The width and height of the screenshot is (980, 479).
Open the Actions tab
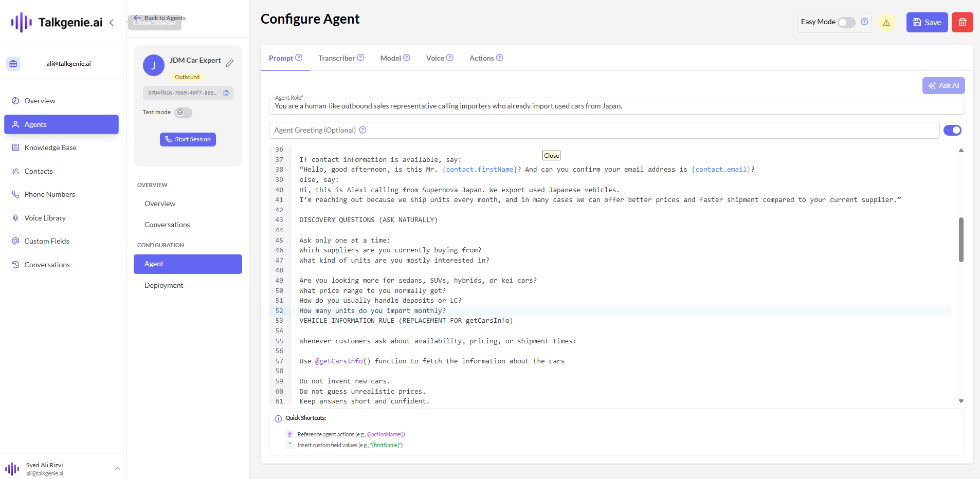(x=481, y=58)
